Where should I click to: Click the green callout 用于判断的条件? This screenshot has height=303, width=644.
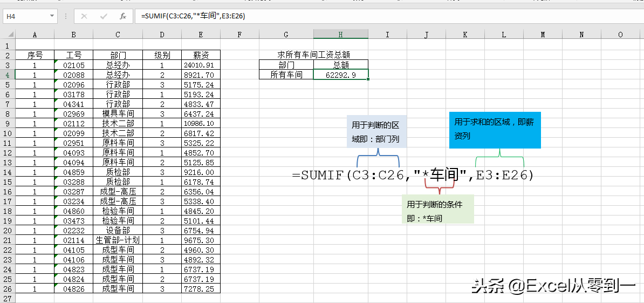[x=438, y=209]
